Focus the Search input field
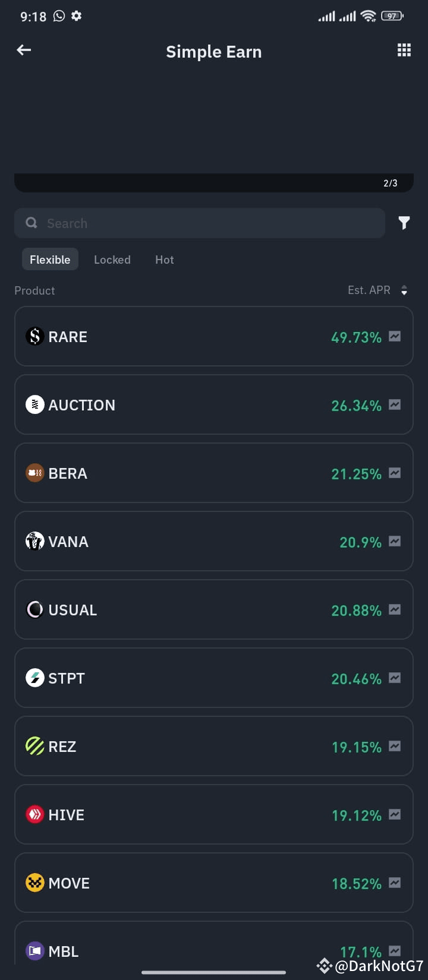 200,223
